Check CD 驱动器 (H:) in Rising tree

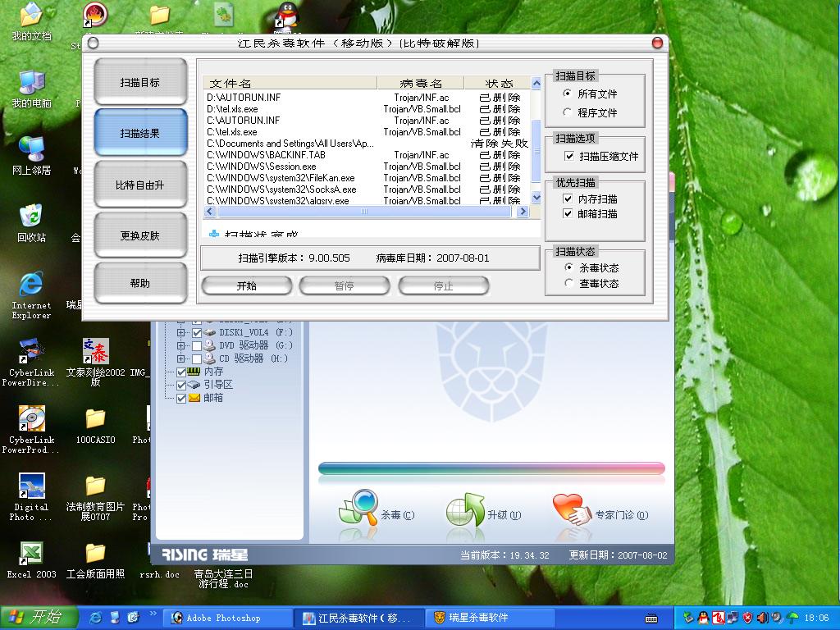pos(197,359)
